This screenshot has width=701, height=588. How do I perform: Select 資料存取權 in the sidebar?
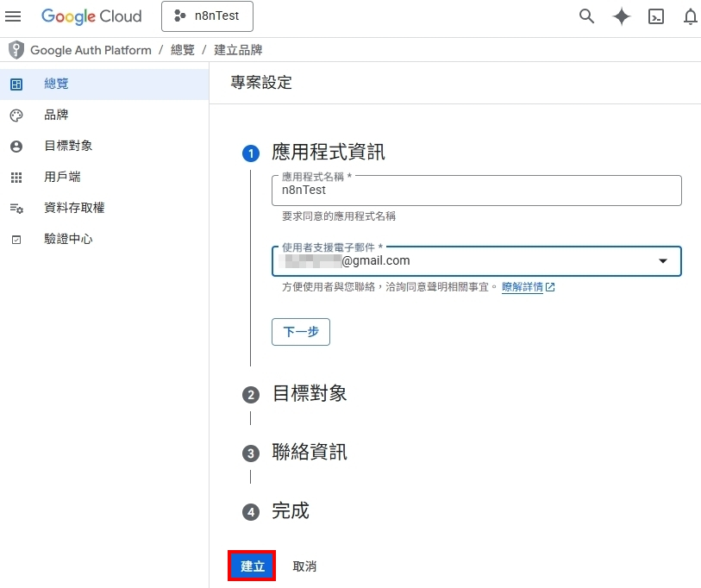tap(104, 208)
